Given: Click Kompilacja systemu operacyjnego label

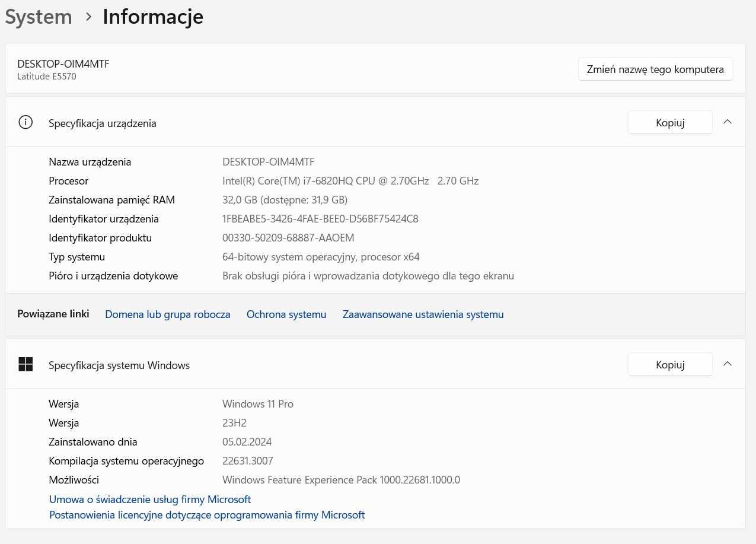Looking at the screenshot, I should [126, 461].
